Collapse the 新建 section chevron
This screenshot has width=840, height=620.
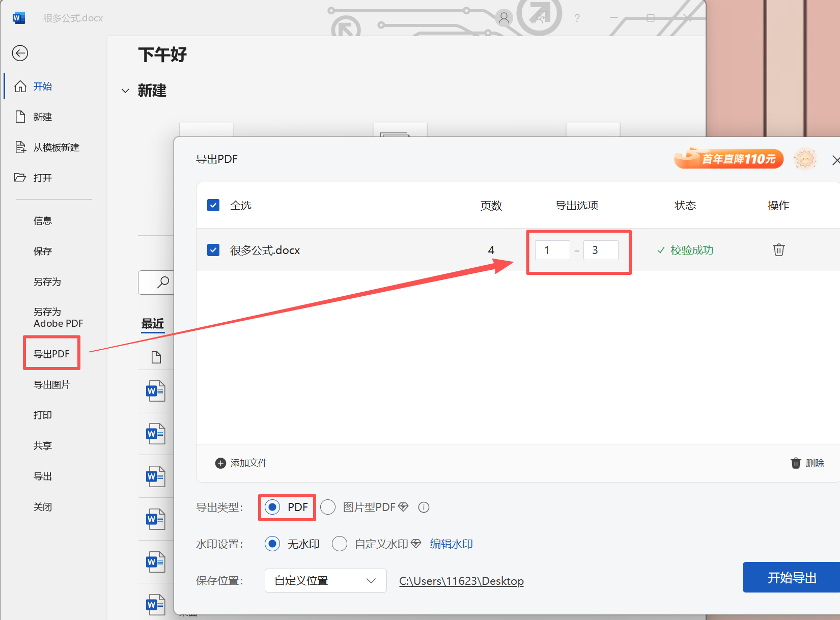[125, 91]
